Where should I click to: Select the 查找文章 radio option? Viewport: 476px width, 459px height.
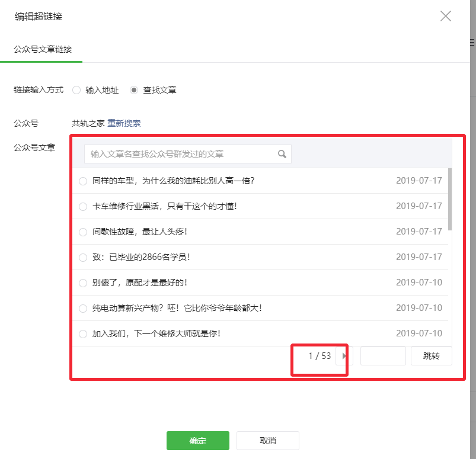click(134, 90)
